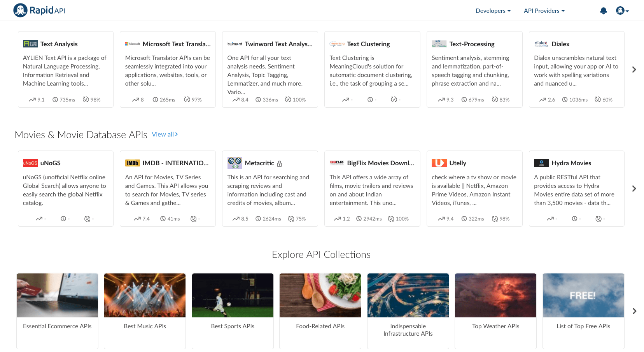Click success rate icon on BigFlix card
644x352 pixels.
[391, 219]
